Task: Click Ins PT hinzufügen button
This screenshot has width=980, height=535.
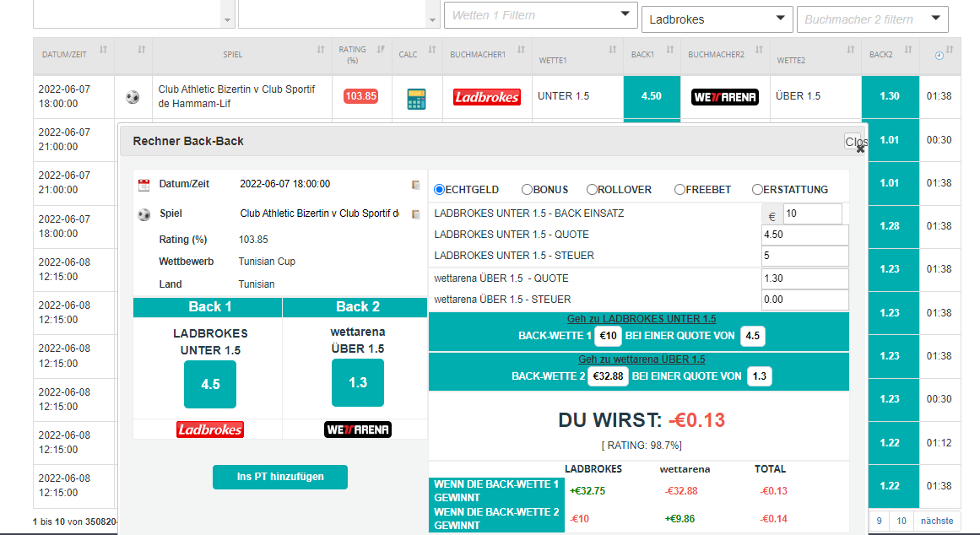Action: pos(280,477)
